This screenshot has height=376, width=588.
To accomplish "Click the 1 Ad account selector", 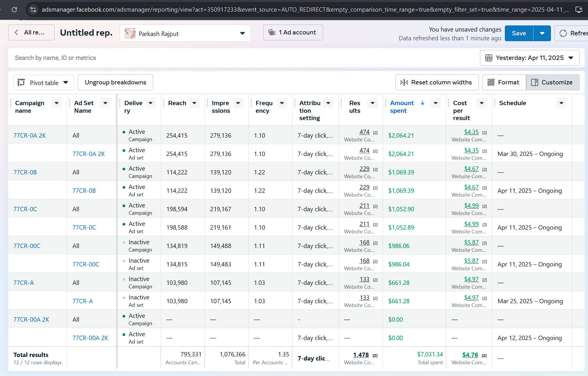I will point(293,32).
